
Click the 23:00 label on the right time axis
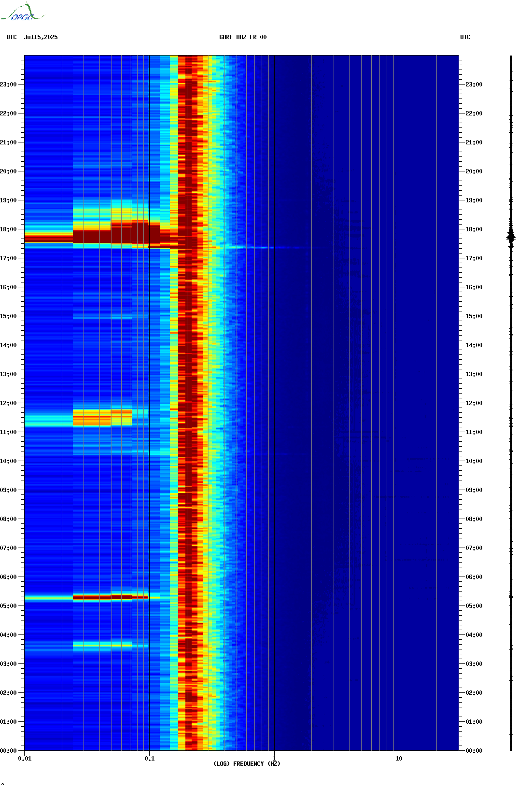click(474, 85)
